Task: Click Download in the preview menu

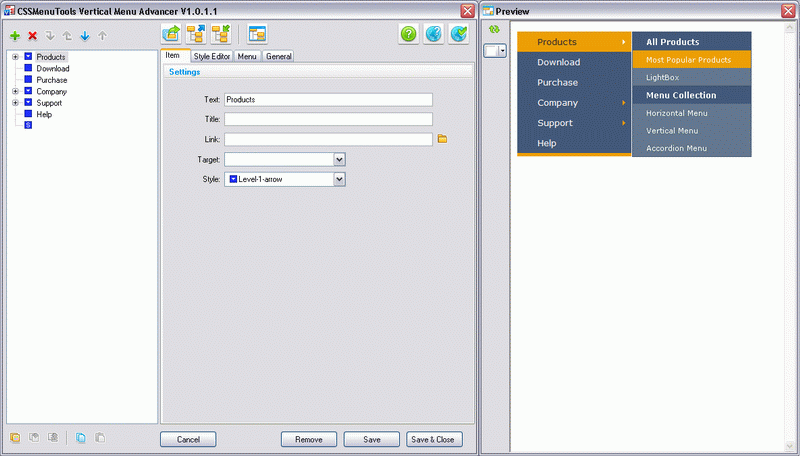Action: 574,62
